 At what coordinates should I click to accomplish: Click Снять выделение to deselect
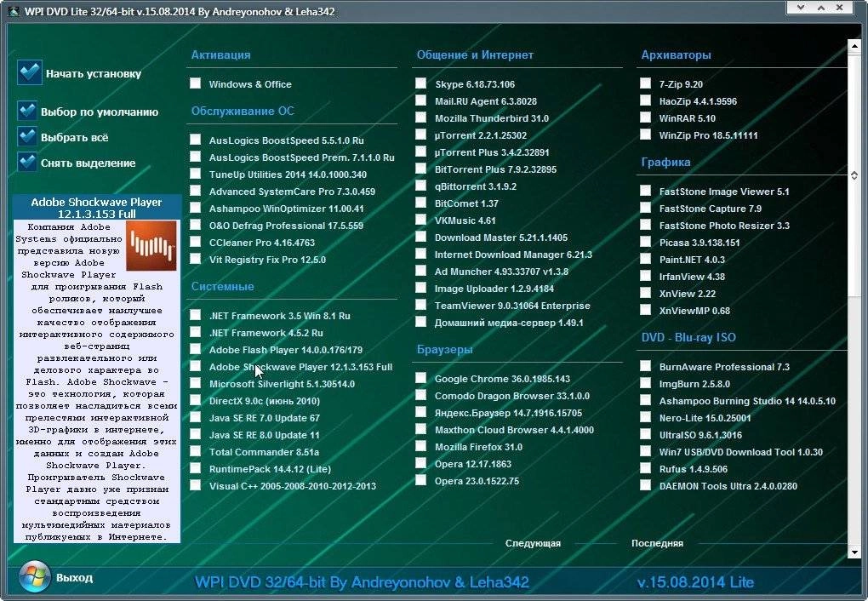pos(88,163)
